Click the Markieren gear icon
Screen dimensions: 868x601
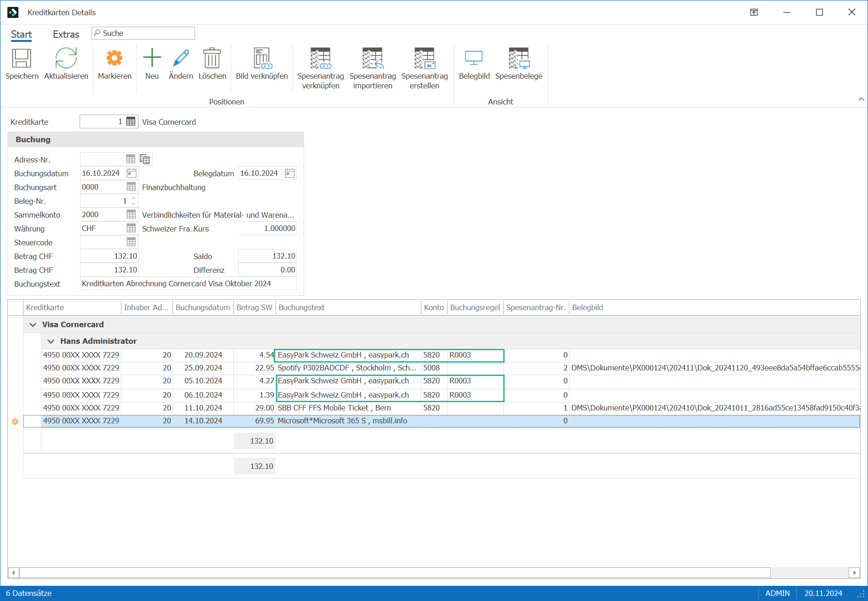(x=115, y=58)
